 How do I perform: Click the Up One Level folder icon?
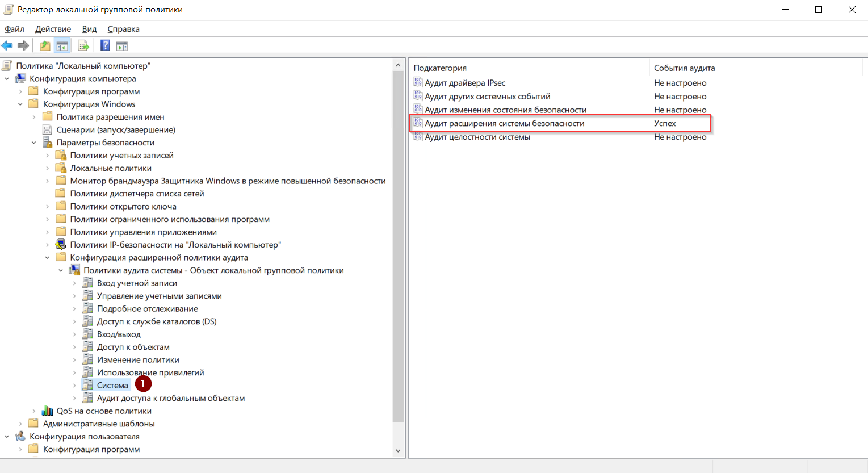45,46
